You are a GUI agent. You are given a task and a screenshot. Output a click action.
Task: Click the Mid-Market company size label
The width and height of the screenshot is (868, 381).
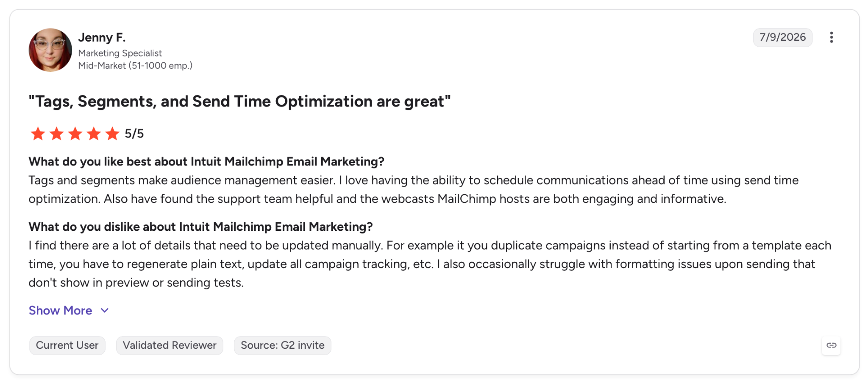pos(135,66)
